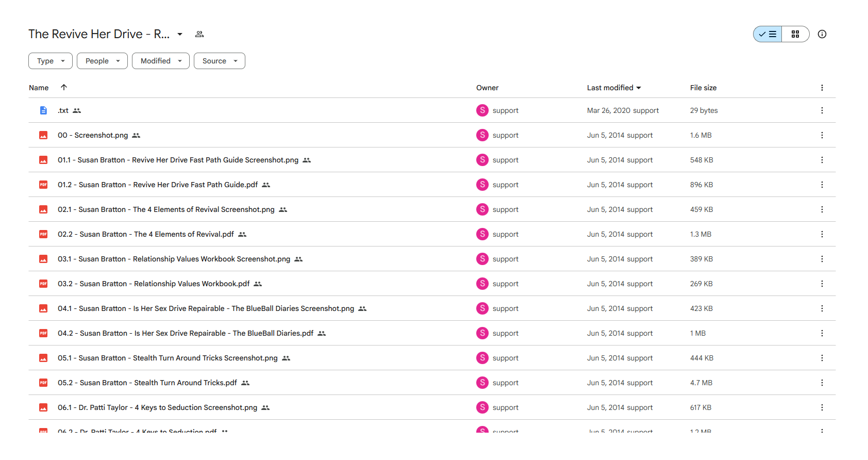Viewport: 868px width, 460px height.
Task: Open more actions for 01.2 Fast Path Guide.pdf
Action: tap(822, 185)
